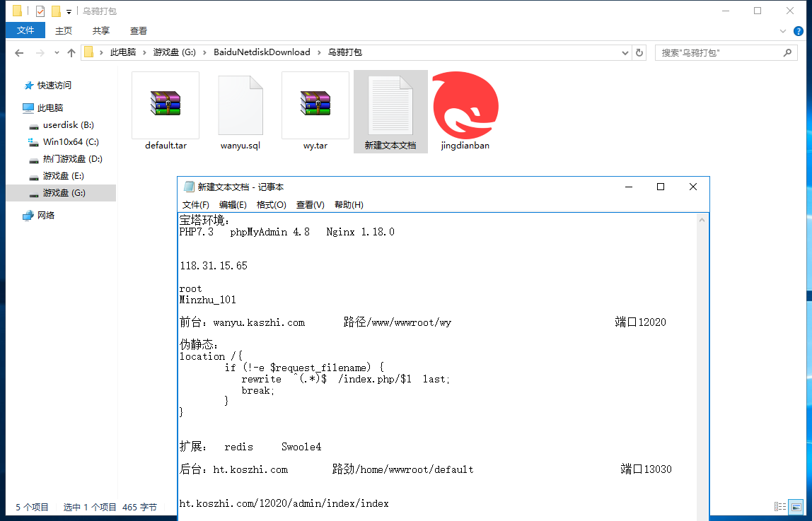This screenshot has width=812, height=521.
Task: Switch to large icons view in status bar
Action: point(797,507)
